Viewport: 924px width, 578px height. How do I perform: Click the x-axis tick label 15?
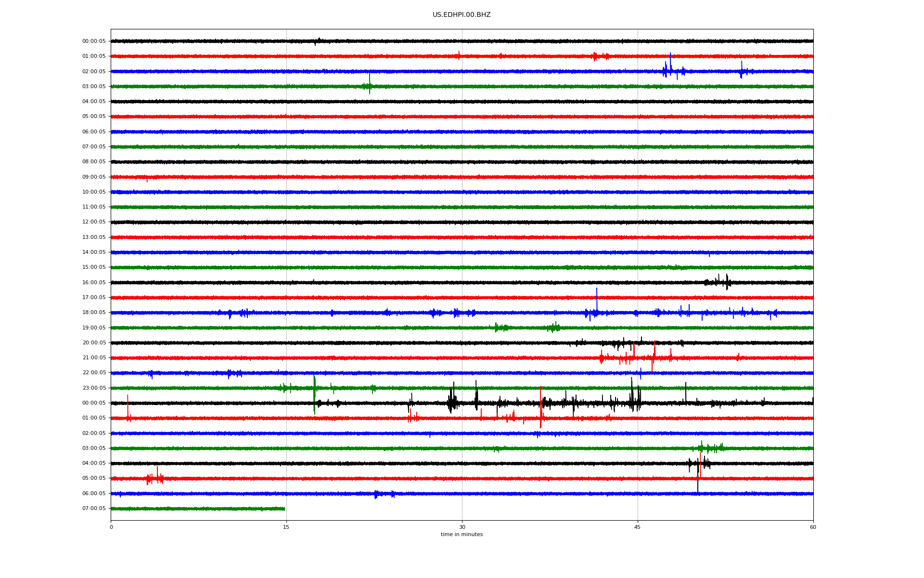[286, 527]
